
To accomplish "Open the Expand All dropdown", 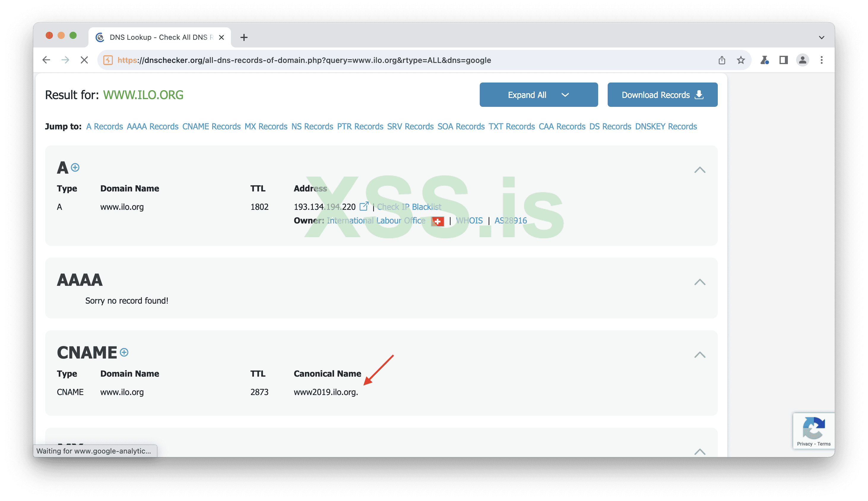I will click(538, 95).
